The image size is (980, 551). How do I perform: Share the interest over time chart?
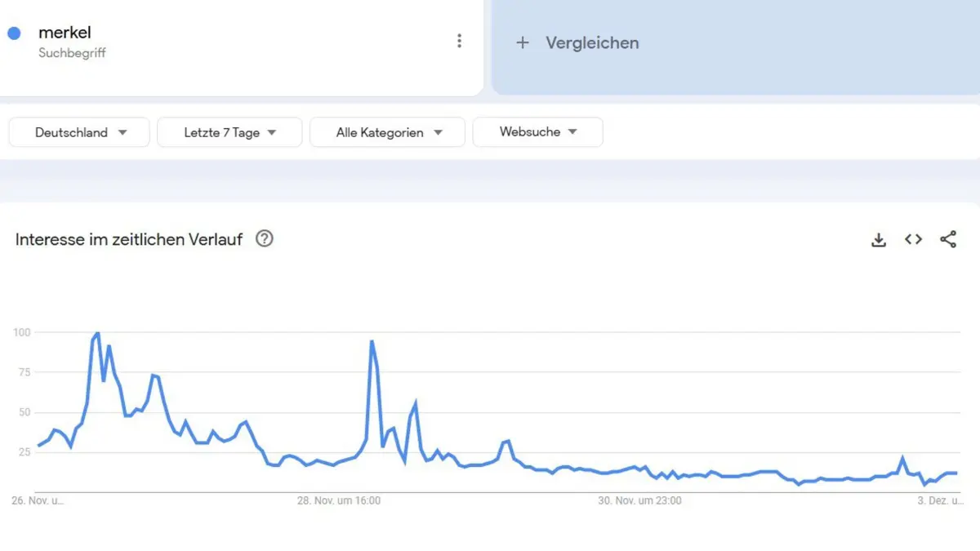(x=948, y=239)
